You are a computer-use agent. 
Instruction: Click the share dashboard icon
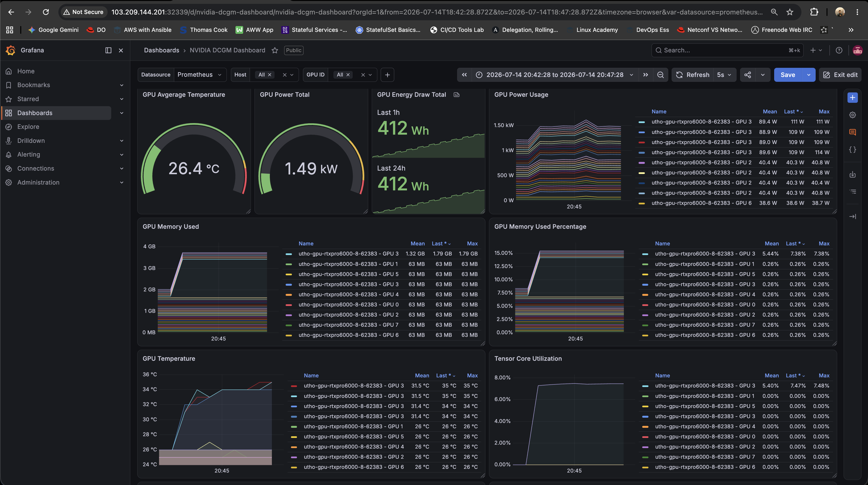747,75
